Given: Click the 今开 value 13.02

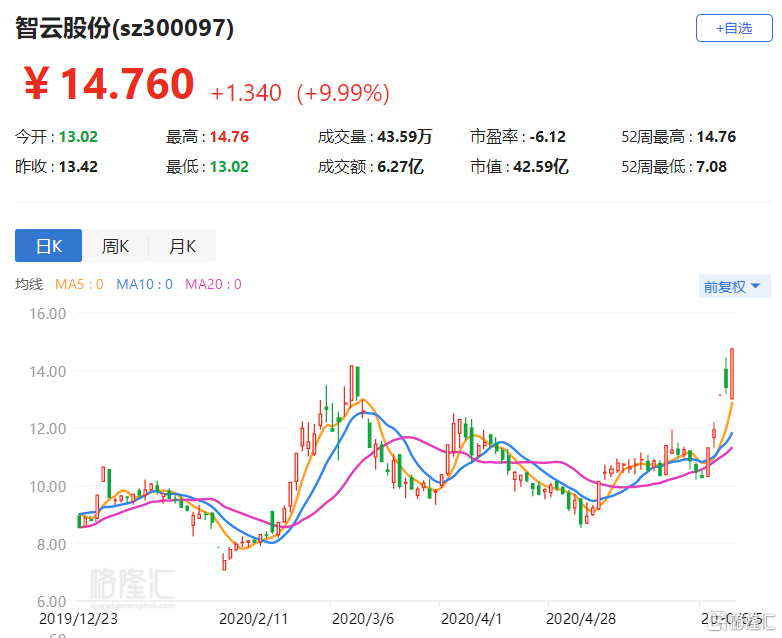Looking at the screenshot, I should click(78, 137).
